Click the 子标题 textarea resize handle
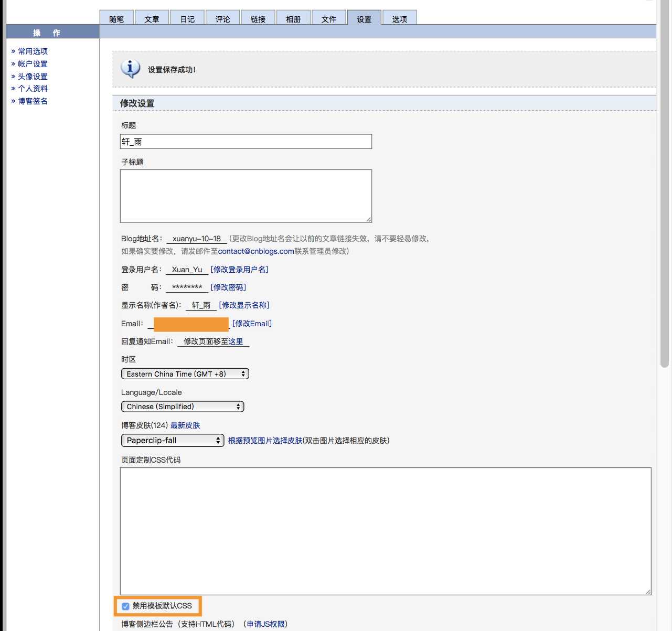This screenshot has height=631, width=672. point(369,220)
